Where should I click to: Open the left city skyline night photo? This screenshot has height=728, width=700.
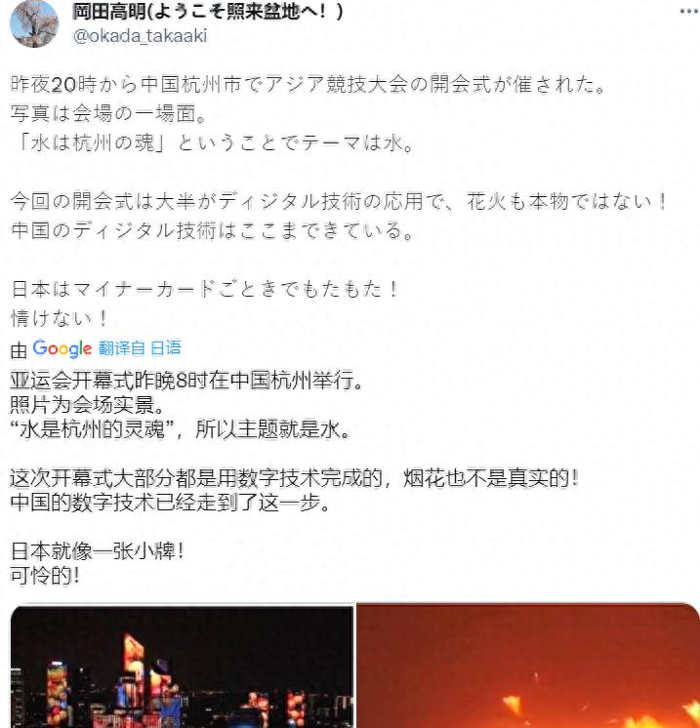[182, 666]
